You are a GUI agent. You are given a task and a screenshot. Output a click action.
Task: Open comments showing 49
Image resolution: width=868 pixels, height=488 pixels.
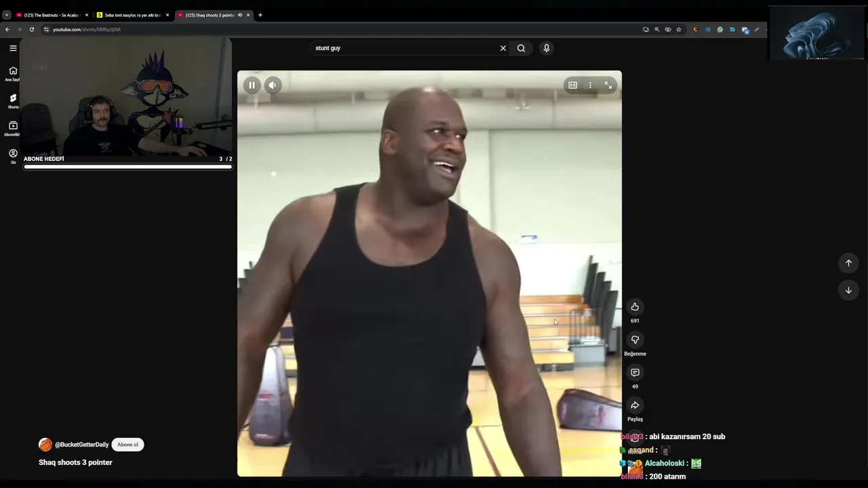635,372
